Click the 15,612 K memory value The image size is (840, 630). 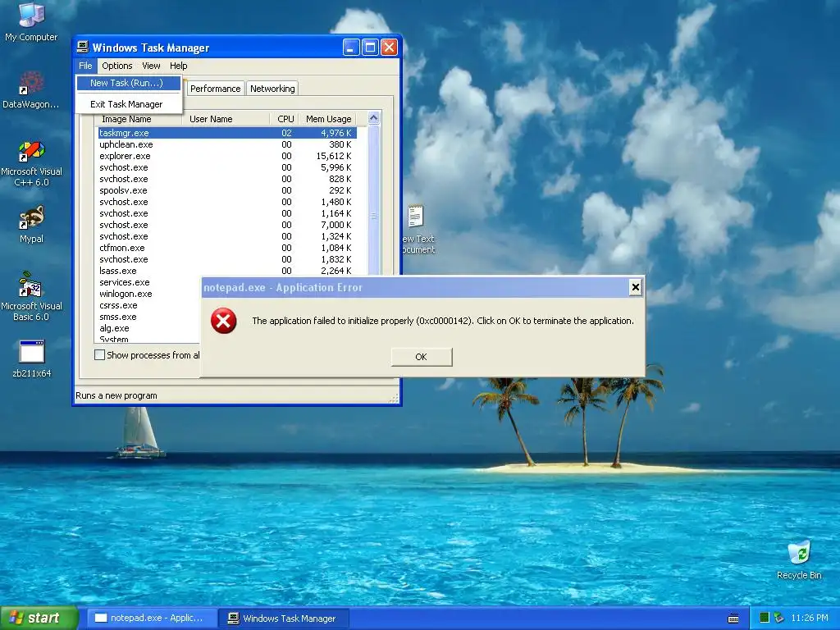pyautogui.click(x=334, y=156)
